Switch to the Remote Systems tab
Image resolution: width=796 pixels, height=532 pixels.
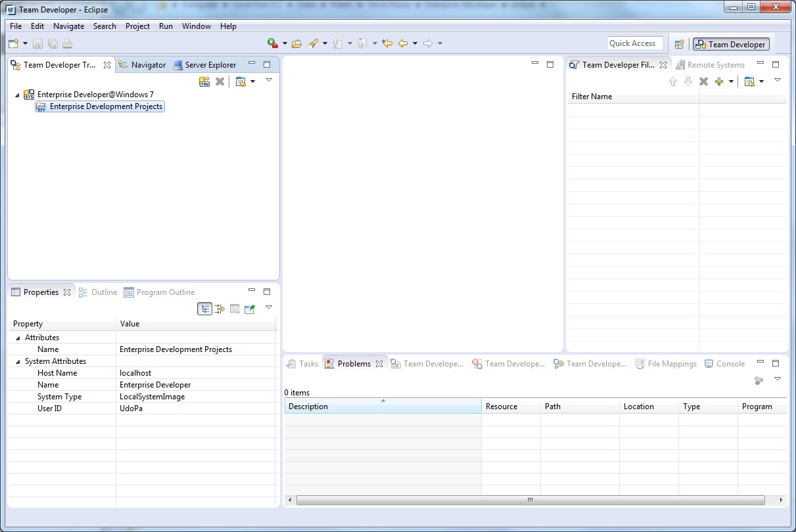click(710, 65)
